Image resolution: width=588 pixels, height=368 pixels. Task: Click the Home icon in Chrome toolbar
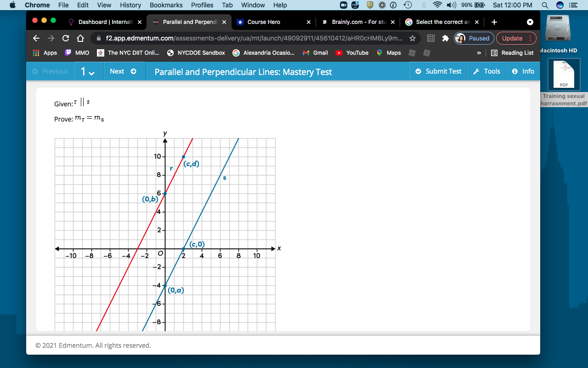[80, 38]
